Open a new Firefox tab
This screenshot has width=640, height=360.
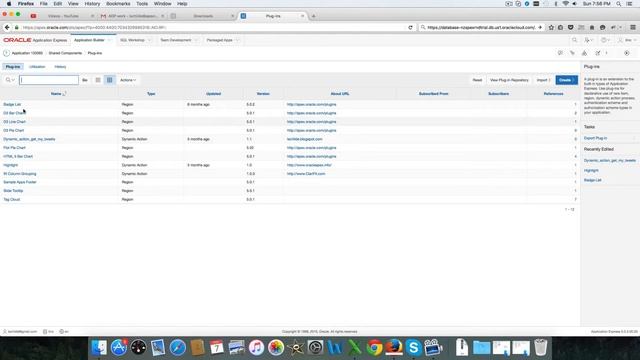pyautogui.click(x=313, y=16)
